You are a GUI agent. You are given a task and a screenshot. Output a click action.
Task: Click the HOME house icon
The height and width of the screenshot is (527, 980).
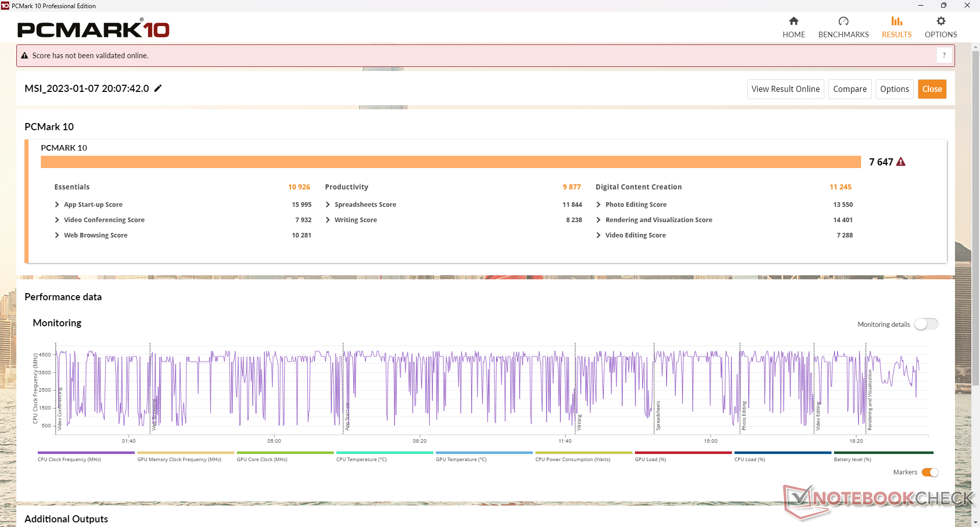(793, 21)
